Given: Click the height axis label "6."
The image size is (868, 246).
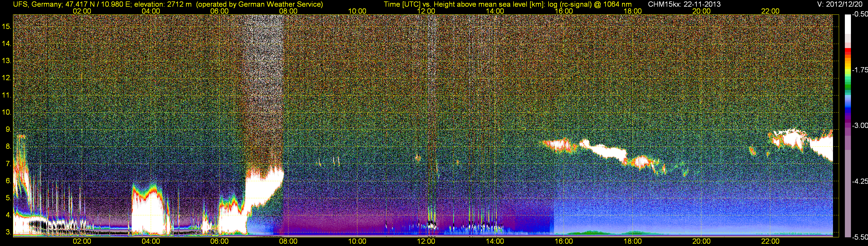Looking at the screenshot, I should click(x=8, y=181).
